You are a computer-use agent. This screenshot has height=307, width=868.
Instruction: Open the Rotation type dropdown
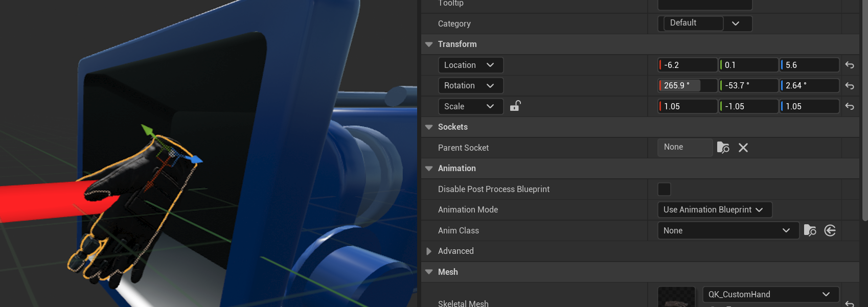tap(471, 85)
